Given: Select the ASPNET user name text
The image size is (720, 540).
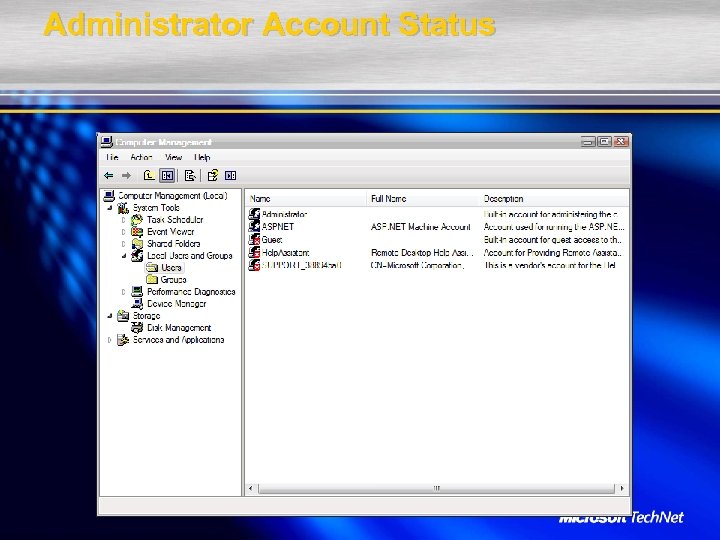Looking at the screenshot, I should [278, 227].
